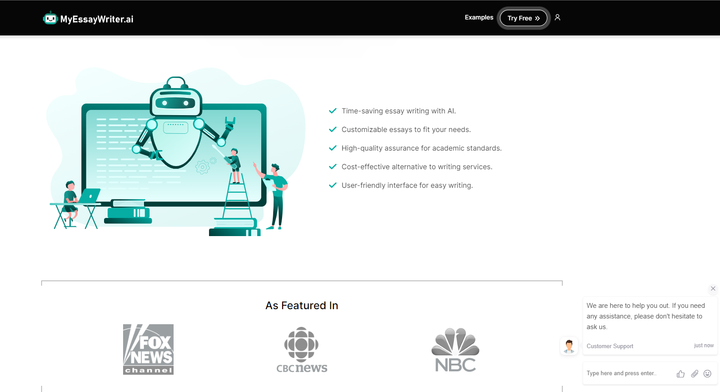Click the chat message 'We are here to help'
Screen dimensions: 720x392
click(646, 316)
